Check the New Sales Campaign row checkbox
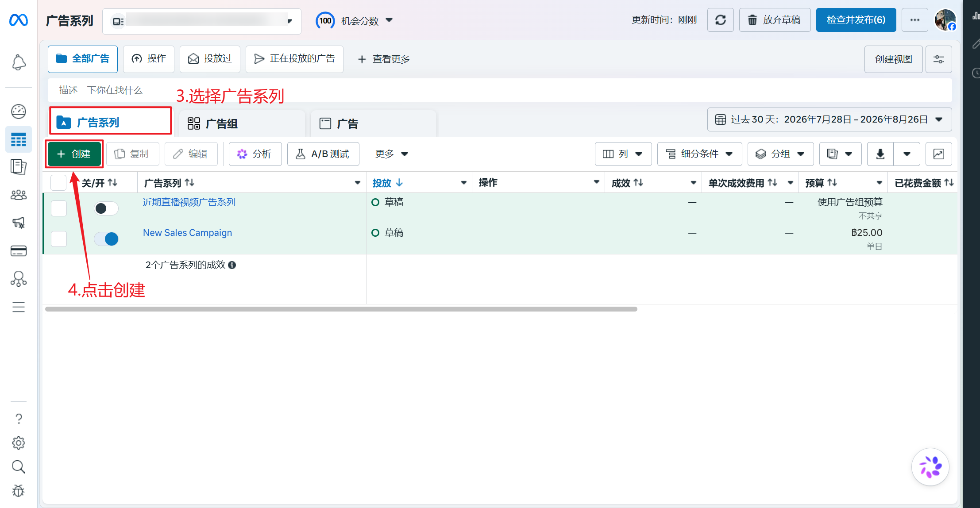980x508 pixels. click(x=59, y=239)
